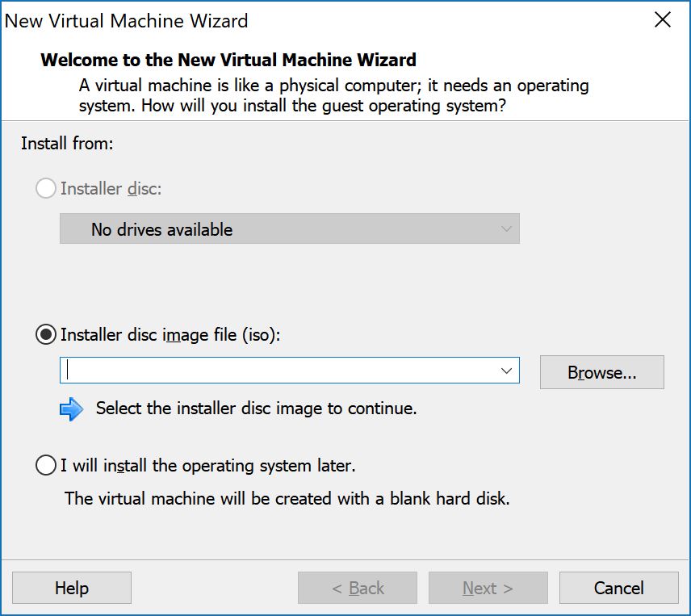Click "Select the installer disc image to continue" text

(258, 409)
